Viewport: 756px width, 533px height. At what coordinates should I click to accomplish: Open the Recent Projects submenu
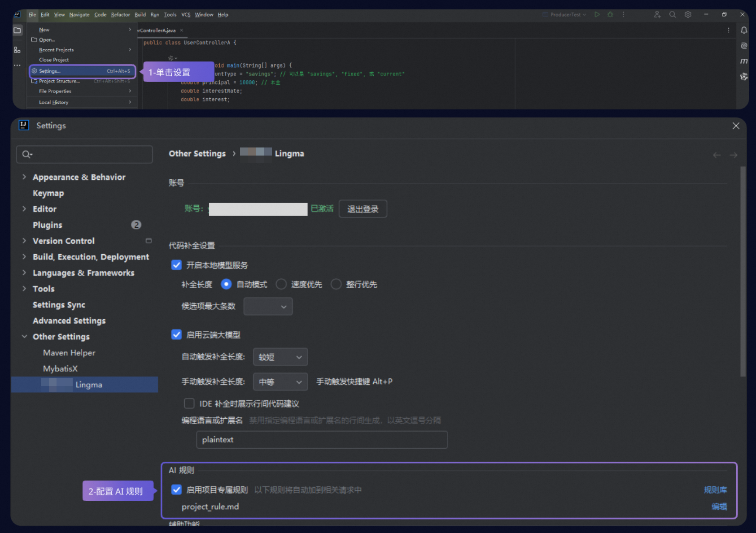(x=82, y=50)
